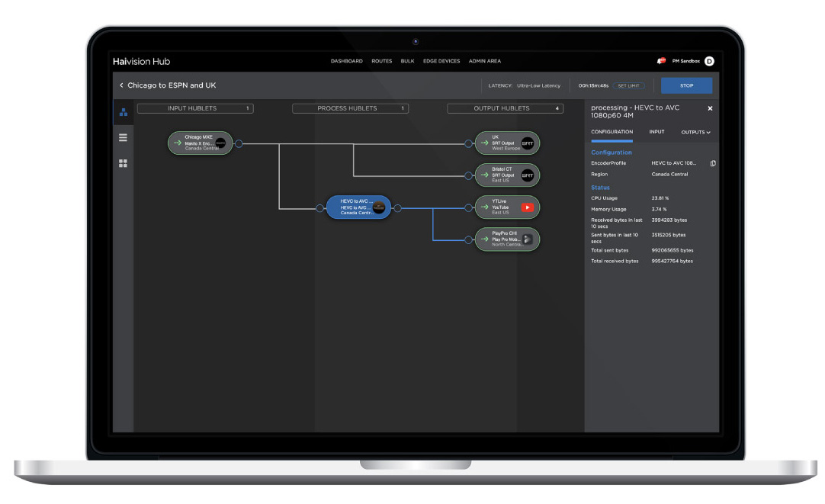Select the YTLive YouTube output hublet
Screen dimensions: 825x504
tap(507, 207)
